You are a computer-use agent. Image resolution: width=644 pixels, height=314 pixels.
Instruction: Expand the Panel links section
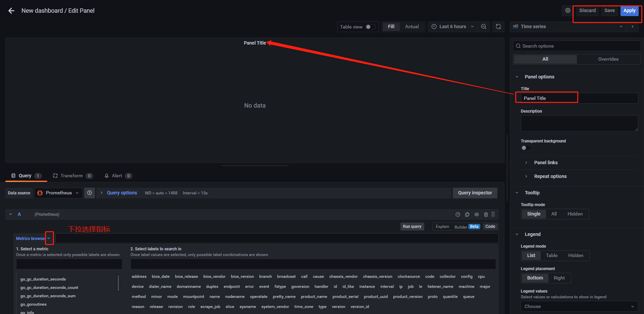pos(546,163)
